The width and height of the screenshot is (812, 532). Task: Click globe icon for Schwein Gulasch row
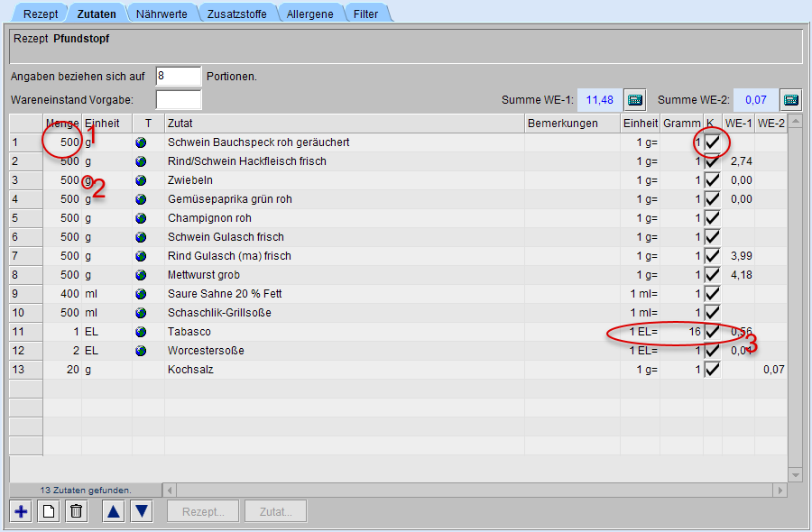tap(141, 237)
